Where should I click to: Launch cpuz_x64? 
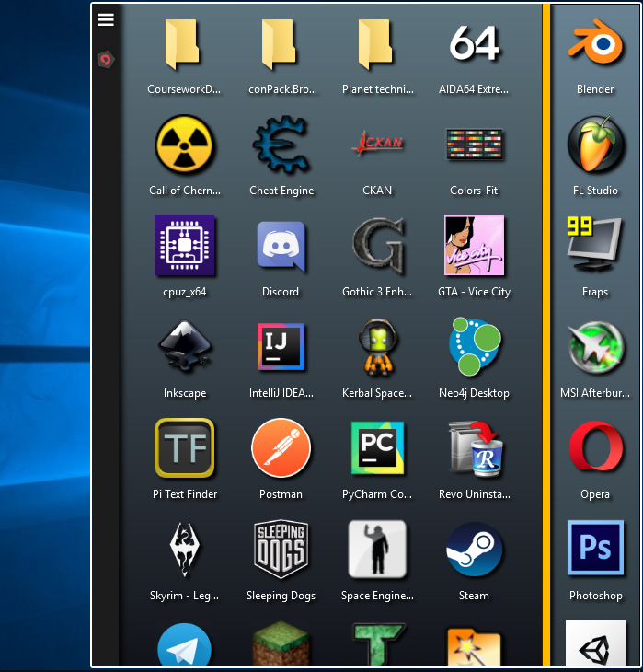tap(184, 245)
